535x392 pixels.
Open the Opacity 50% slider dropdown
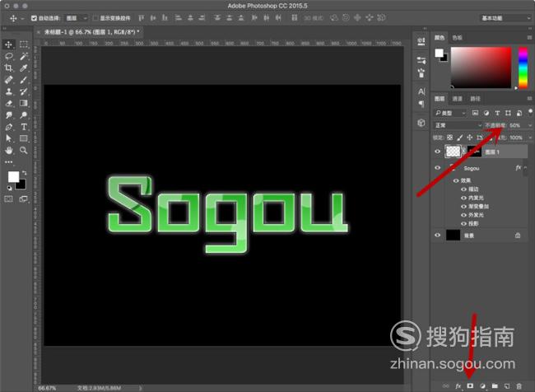[530, 125]
